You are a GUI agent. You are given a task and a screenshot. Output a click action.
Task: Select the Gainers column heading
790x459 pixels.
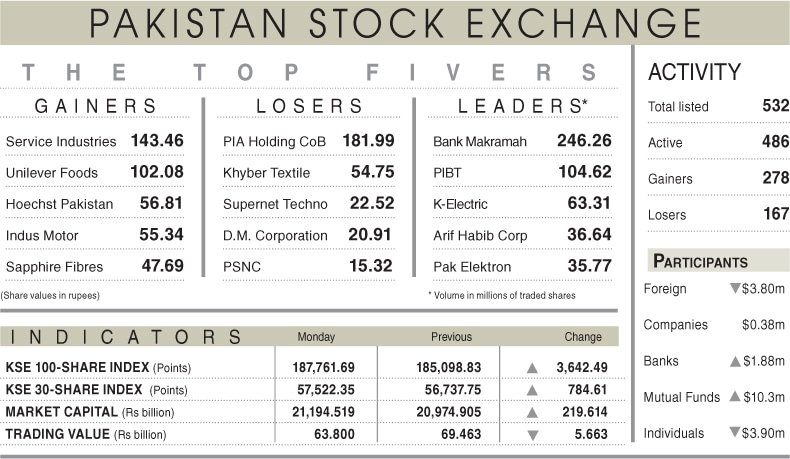[x=96, y=105]
